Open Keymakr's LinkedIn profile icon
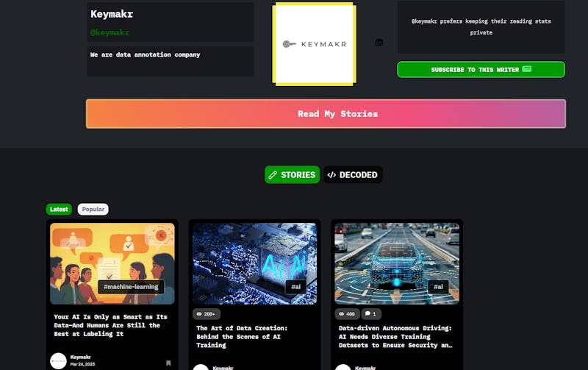This screenshot has height=370, width=588. (x=379, y=43)
